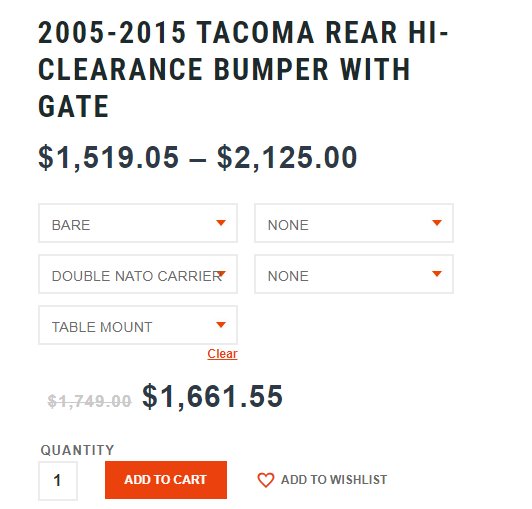Click the Clear link to reset options
The width and height of the screenshot is (532, 509).
click(x=222, y=354)
